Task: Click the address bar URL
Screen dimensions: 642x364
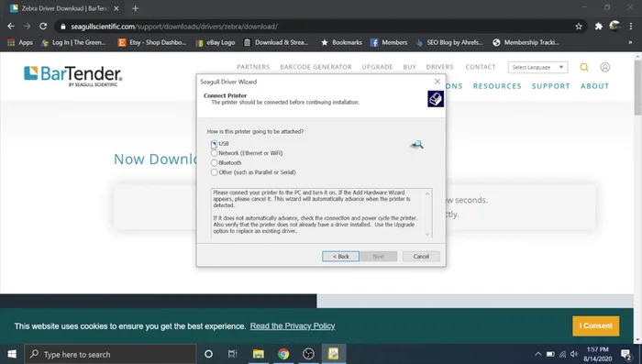Action: pyautogui.click(x=174, y=27)
